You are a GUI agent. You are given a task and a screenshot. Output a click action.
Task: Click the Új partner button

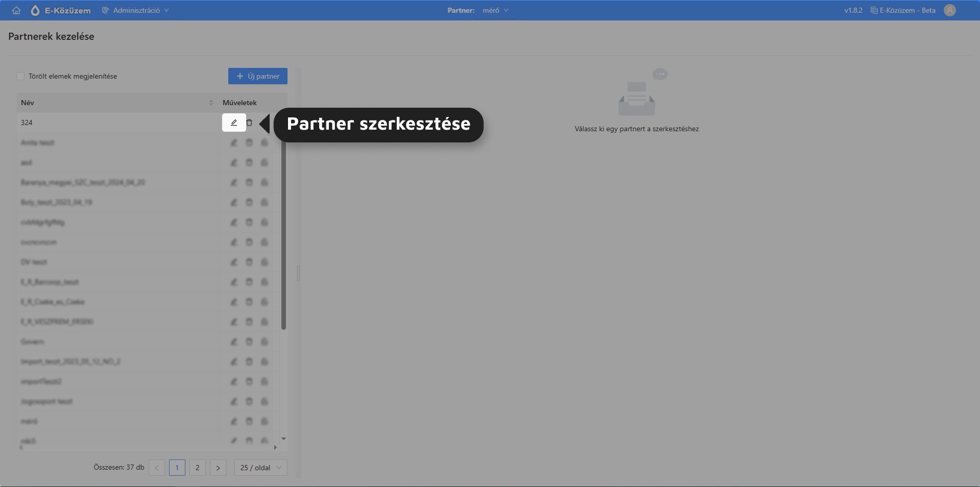258,76
